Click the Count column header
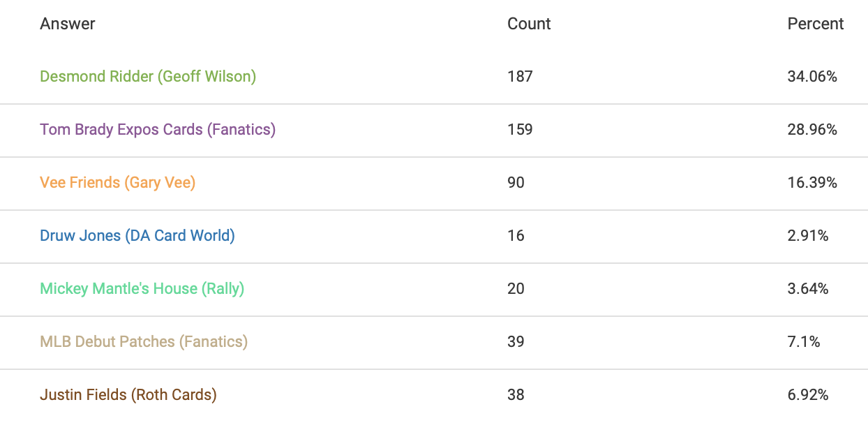Screen dimensions: 868x423 click(529, 24)
